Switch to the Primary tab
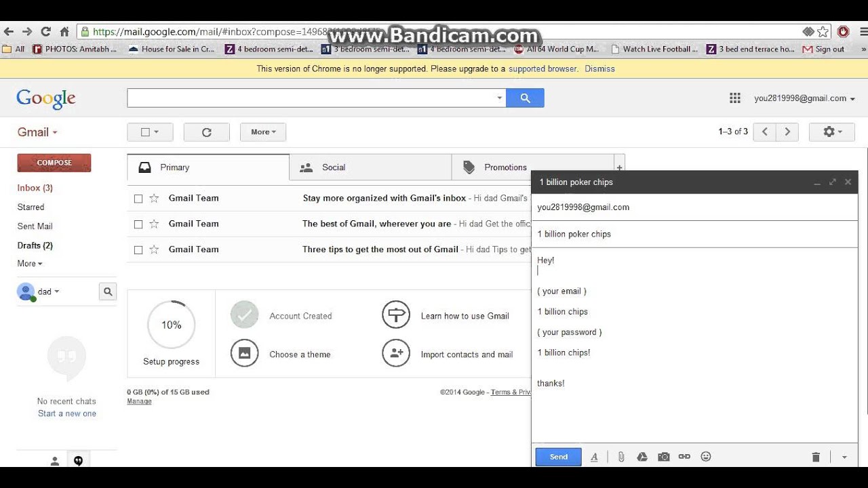The width and height of the screenshot is (868, 488). point(208,167)
